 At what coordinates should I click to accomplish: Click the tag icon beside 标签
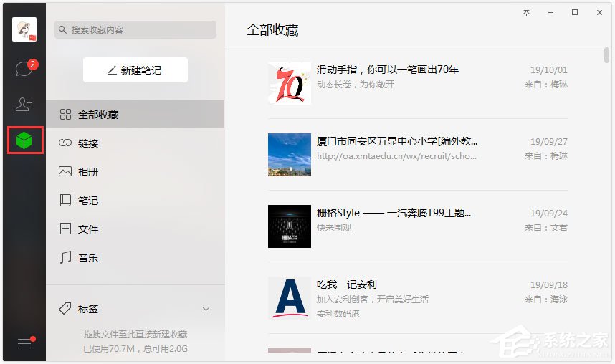coord(65,309)
